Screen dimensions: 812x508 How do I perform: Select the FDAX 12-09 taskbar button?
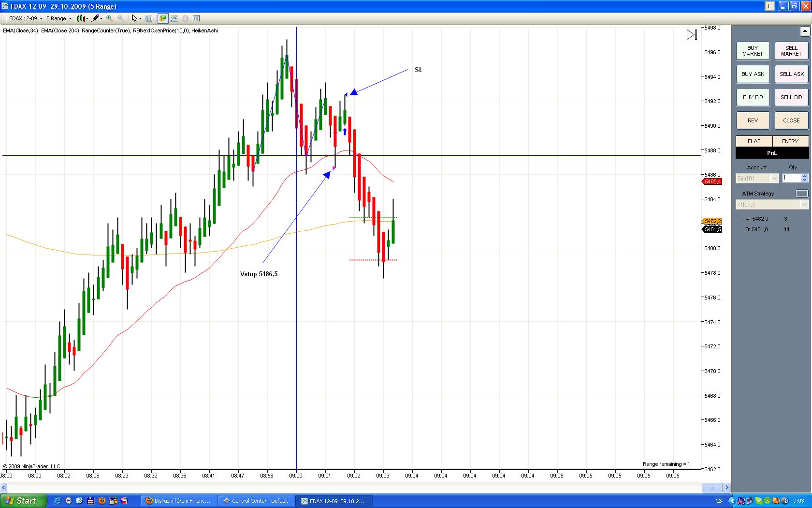point(333,501)
